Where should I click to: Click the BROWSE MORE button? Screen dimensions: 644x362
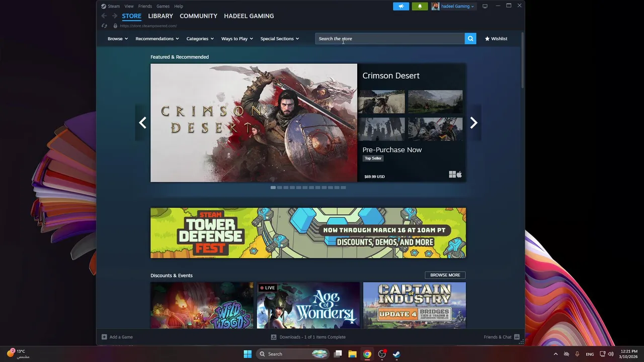445,275
